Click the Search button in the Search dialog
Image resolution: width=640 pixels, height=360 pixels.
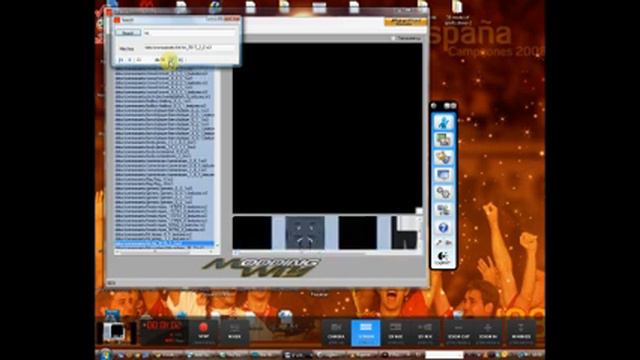coord(128,33)
